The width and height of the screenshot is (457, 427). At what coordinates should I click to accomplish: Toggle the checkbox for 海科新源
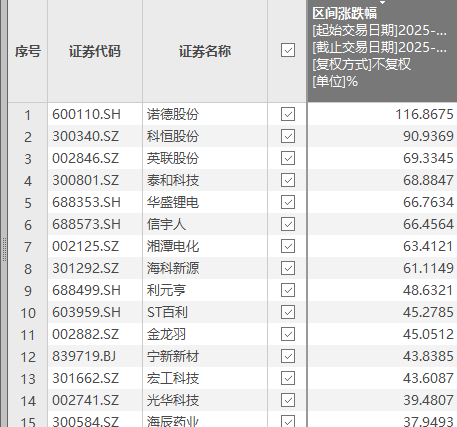point(288,268)
